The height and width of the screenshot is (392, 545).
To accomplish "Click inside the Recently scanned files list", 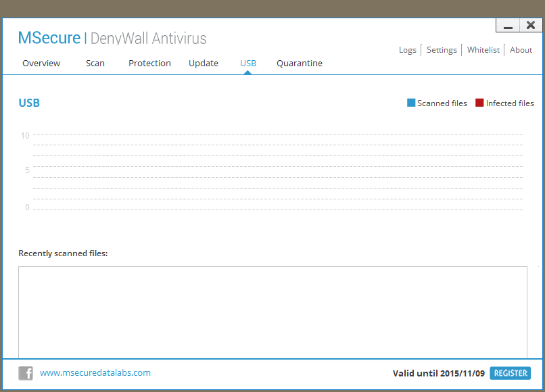I will click(x=273, y=312).
